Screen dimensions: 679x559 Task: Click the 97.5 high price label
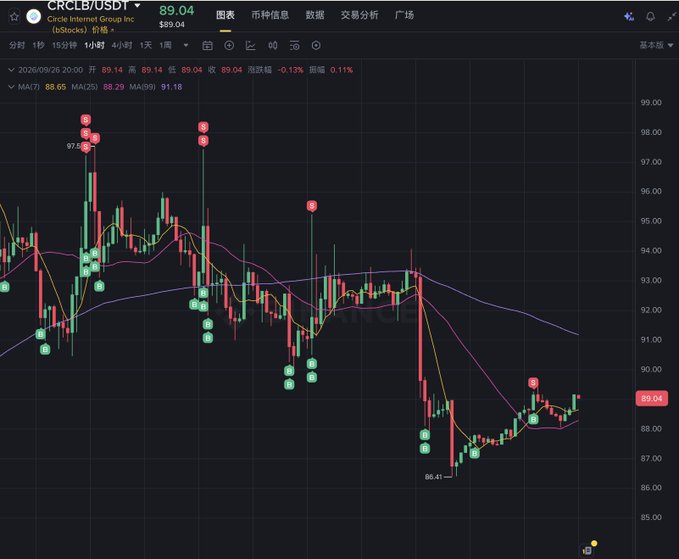point(73,146)
